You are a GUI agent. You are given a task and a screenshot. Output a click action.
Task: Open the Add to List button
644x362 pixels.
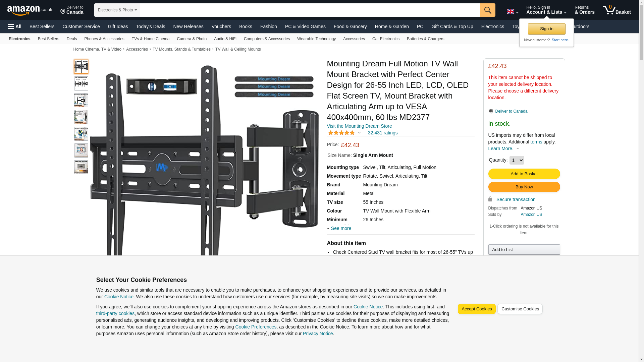tap(524, 250)
